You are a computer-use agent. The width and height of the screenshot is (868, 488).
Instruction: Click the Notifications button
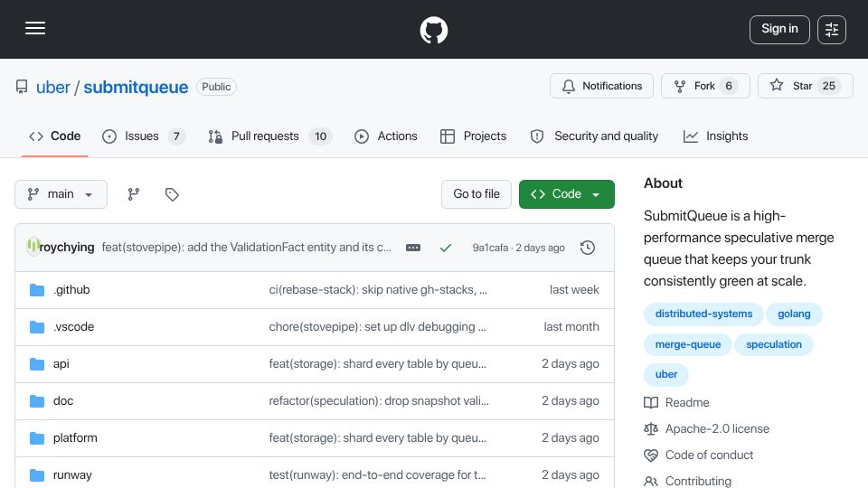[602, 86]
